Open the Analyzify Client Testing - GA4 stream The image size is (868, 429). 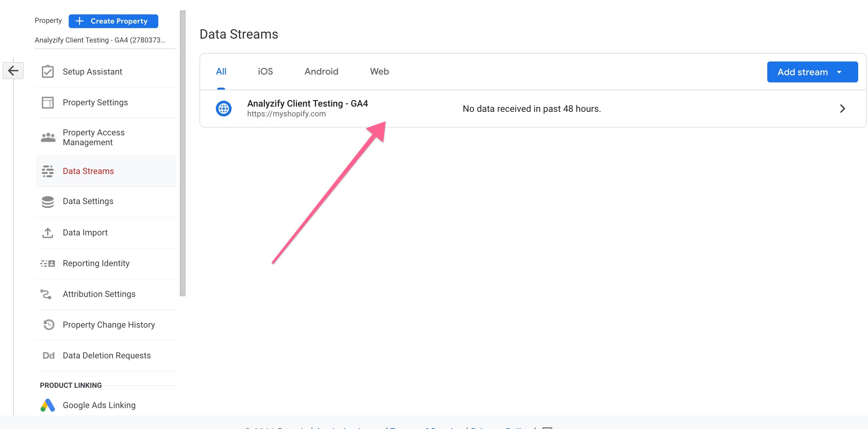[532, 109]
